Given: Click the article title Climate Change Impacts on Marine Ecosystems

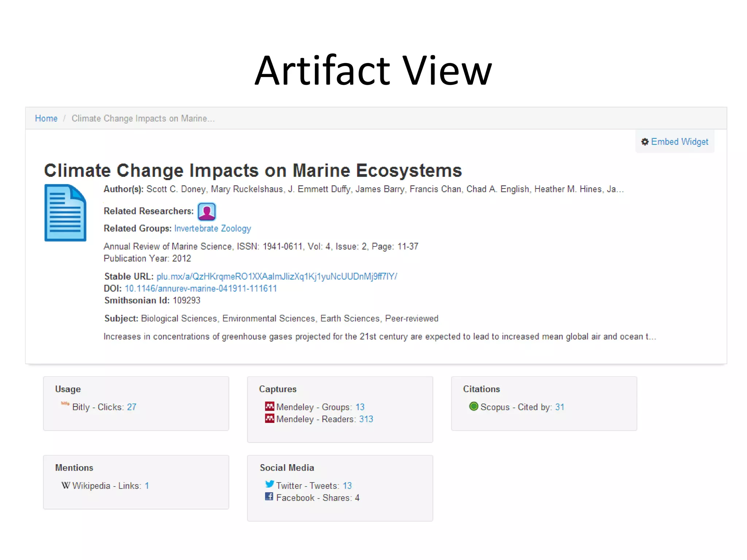Looking at the screenshot, I should (253, 171).
